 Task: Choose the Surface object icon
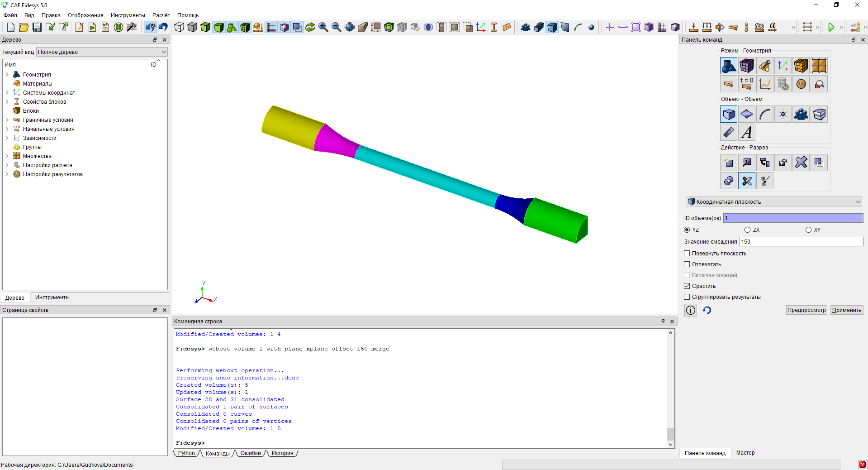(x=747, y=114)
